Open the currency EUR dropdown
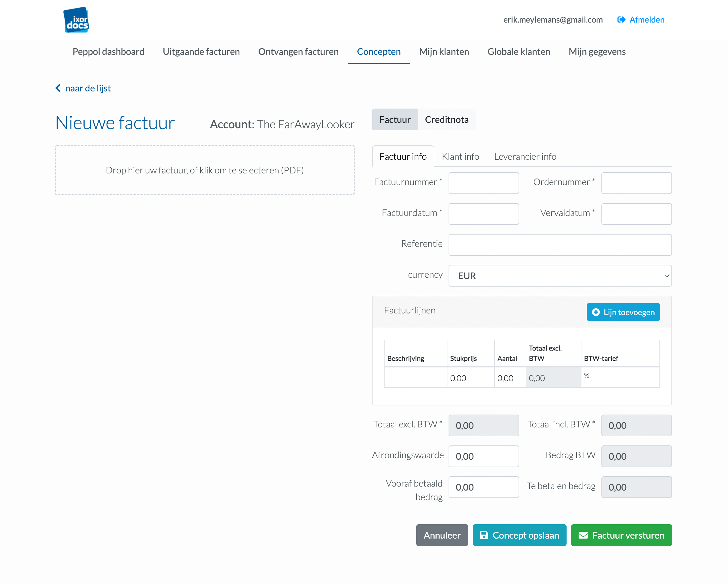The image size is (728, 584). tap(560, 276)
